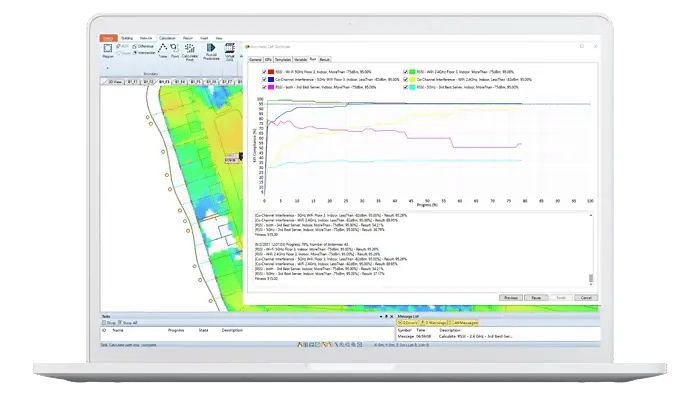Viewport: 700px width, 394px height.
Task: Toggle the green RSSI WiFi 2.4GHz checkbox
Action: click(x=405, y=72)
